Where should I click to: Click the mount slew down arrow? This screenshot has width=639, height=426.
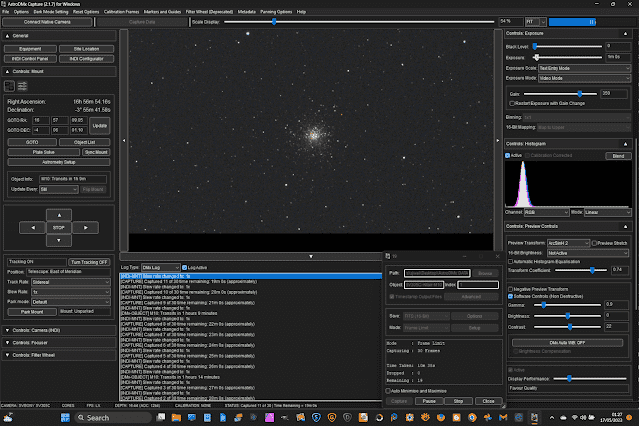pyautogui.click(x=59, y=239)
